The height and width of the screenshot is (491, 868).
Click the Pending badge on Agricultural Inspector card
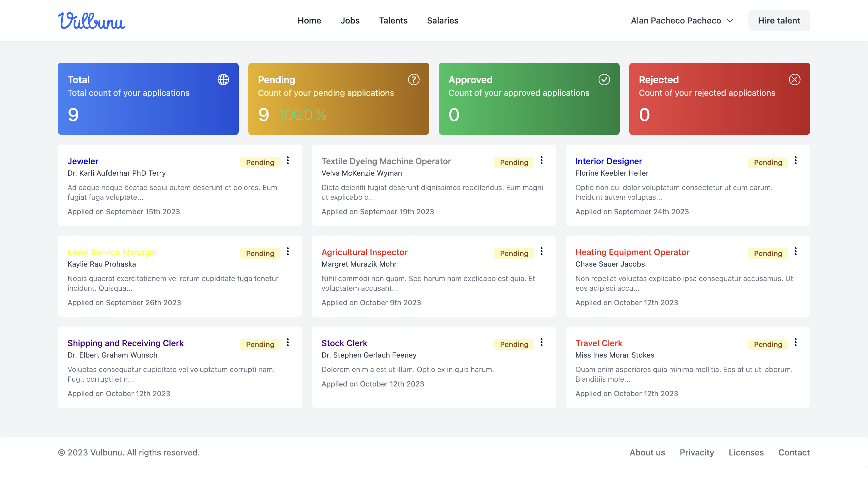click(514, 254)
